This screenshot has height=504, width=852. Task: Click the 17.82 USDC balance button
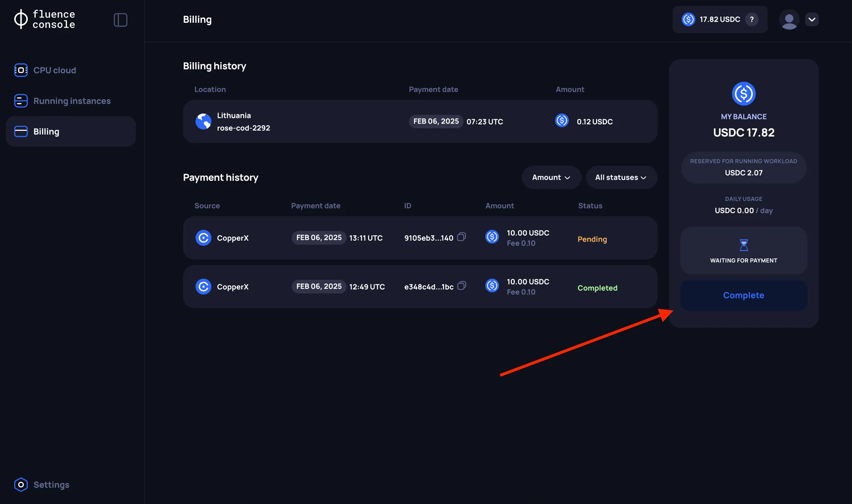[x=720, y=19]
